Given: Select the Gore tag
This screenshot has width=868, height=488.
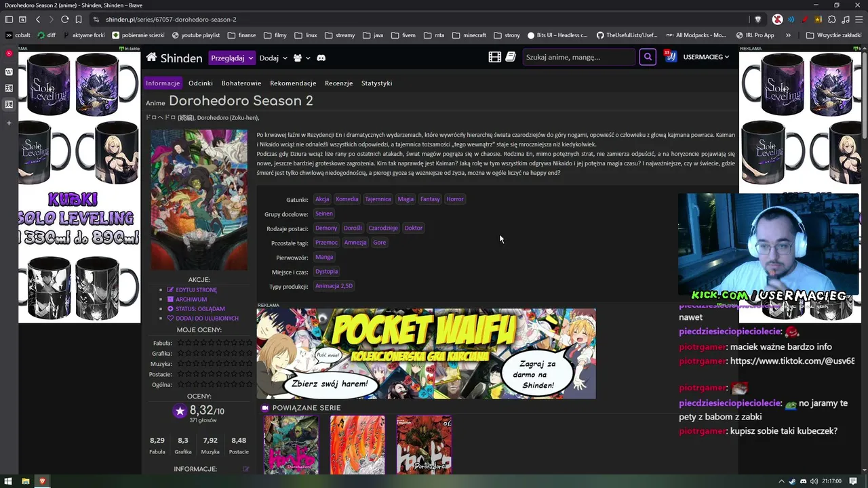Looking at the screenshot, I should (380, 243).
